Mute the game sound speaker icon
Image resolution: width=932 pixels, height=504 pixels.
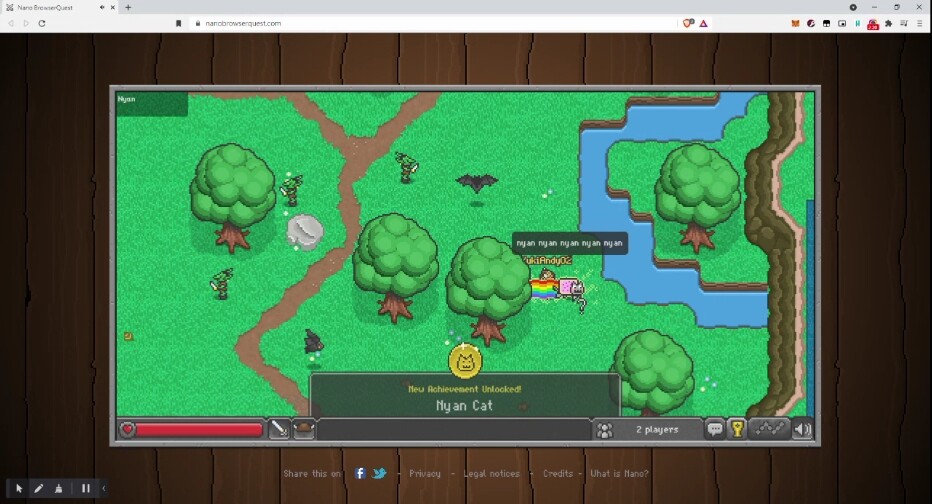[x=802, y=429]
